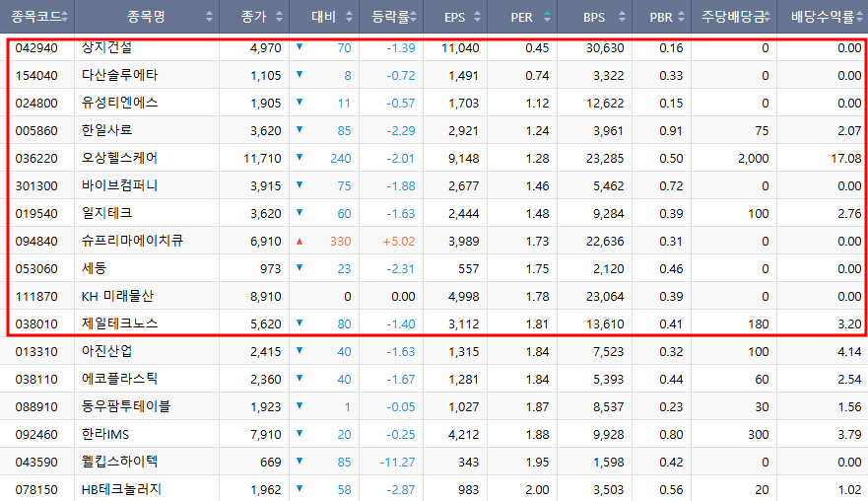The width and height of the screenshot is (868, 501).
Task: Toggle the sort arrows beside 대비
Action: 349,17
